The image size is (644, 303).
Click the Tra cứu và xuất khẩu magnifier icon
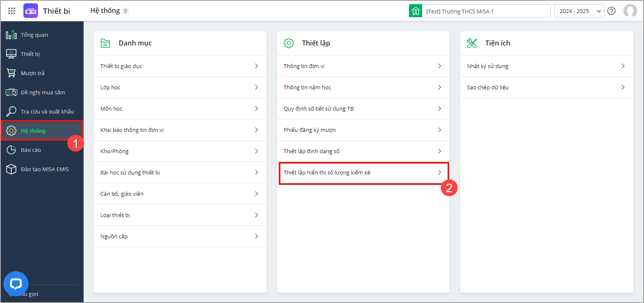(x=11, y=111)
